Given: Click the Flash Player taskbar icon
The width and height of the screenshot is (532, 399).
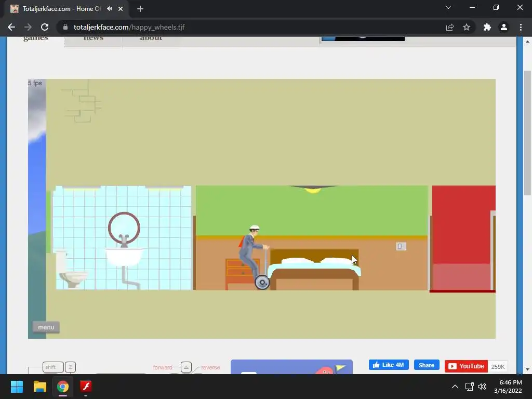Looking at the screenshot, I should coord(86,387).
